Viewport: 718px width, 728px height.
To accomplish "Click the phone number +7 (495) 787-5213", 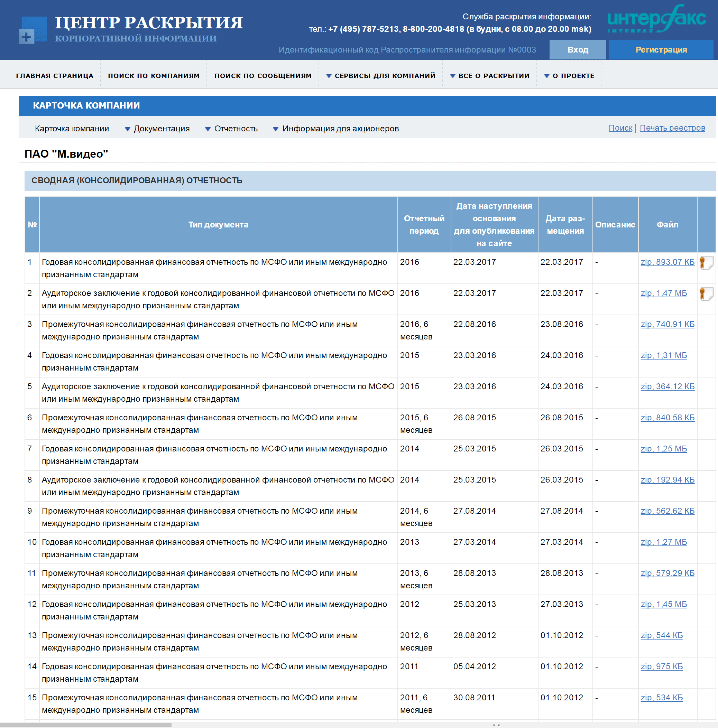I will pos(363,29).
